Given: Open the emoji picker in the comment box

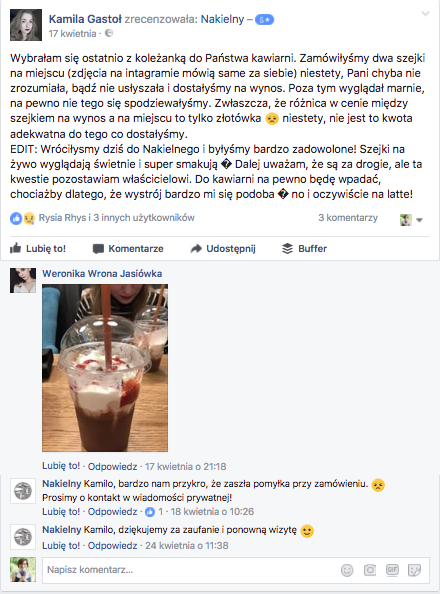Looking at the screenshot, I should pyautogui.click(x=347, y=570).
